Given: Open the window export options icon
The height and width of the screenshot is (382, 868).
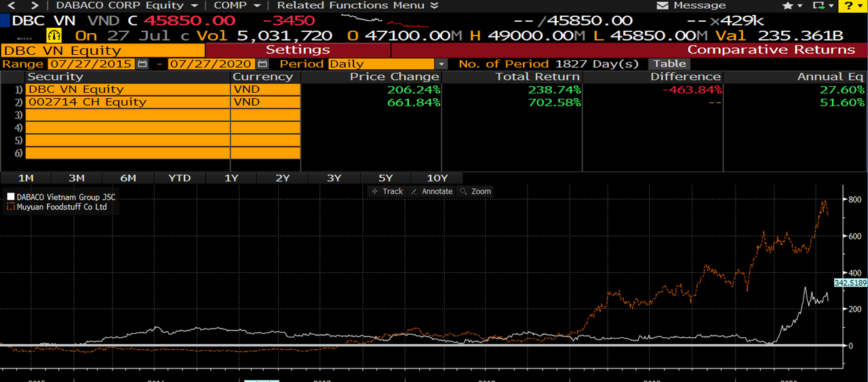Looking at the screenshot, I should (x=822, y=5).
